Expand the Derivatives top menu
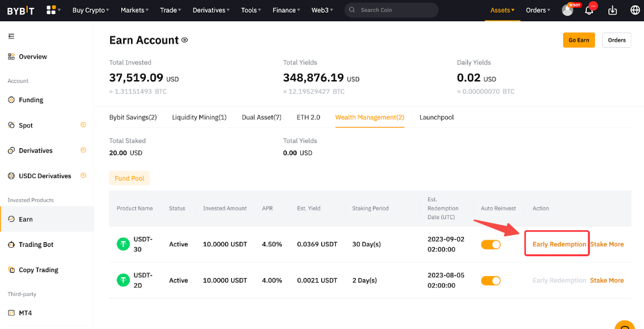 211,10
